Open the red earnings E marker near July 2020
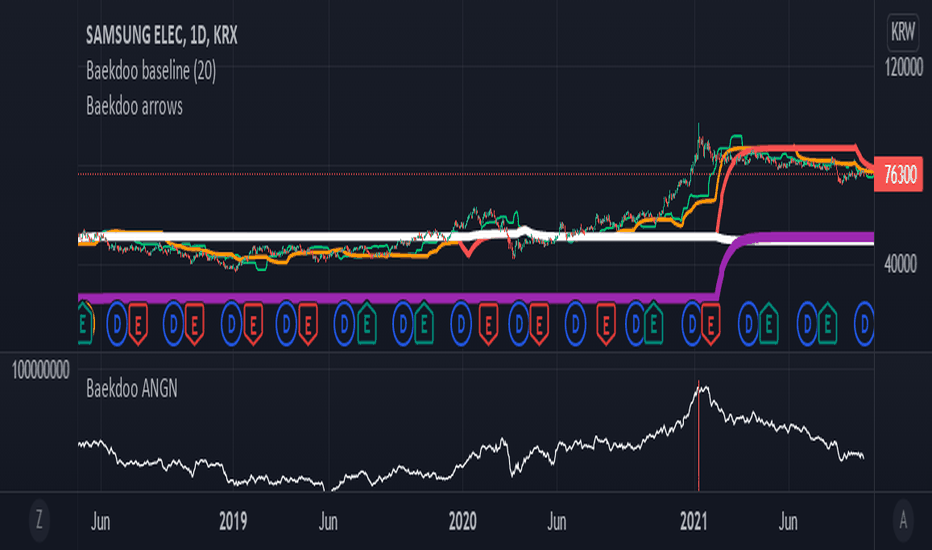 [x=606, y=324]
